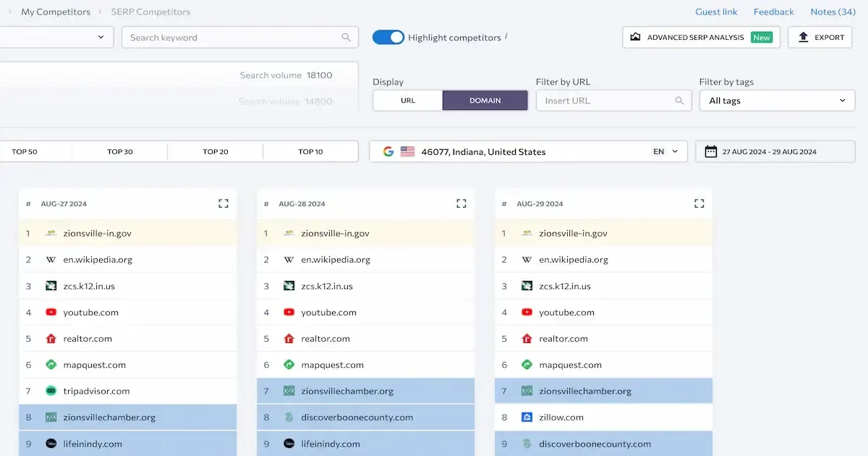Open the Feedback link
This screenshot has height=456, width=868.
[x=773, y=12]
